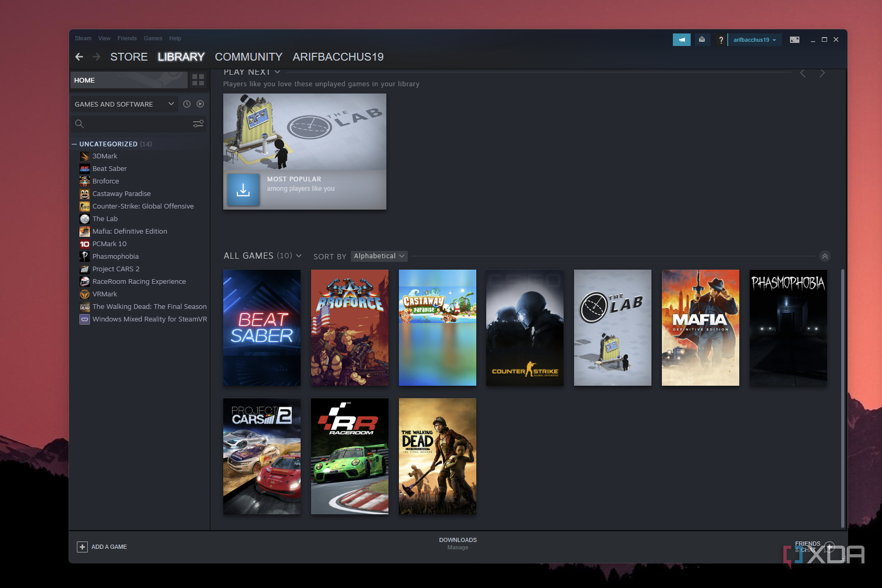The width and height of the screenshot is (882, 588).
Task: Change the Alphabetical sort dropdown
Action: click(379, 256)
